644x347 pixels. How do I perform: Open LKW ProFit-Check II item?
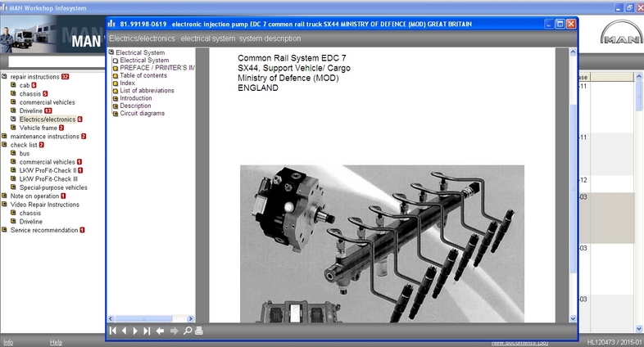48,170
